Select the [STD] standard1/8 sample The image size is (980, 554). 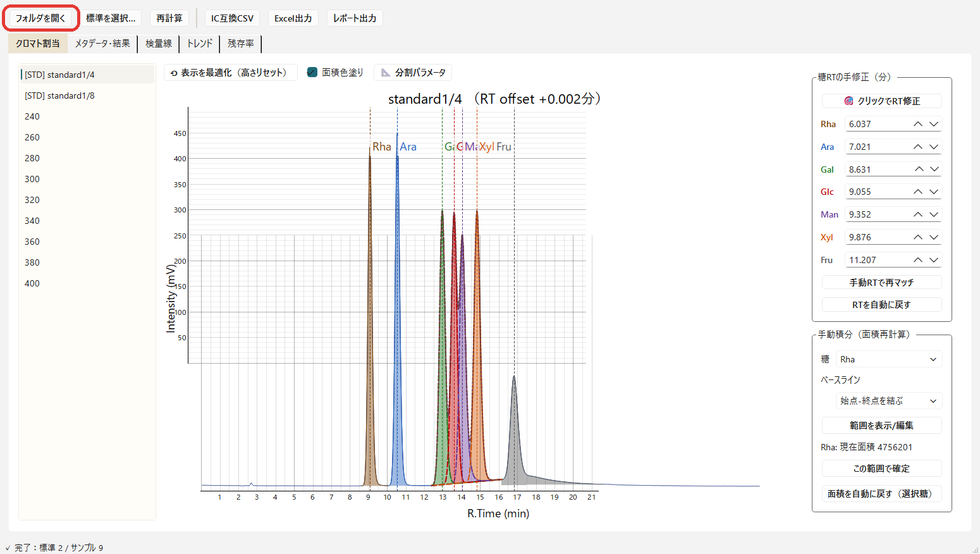tap(87, 95)
